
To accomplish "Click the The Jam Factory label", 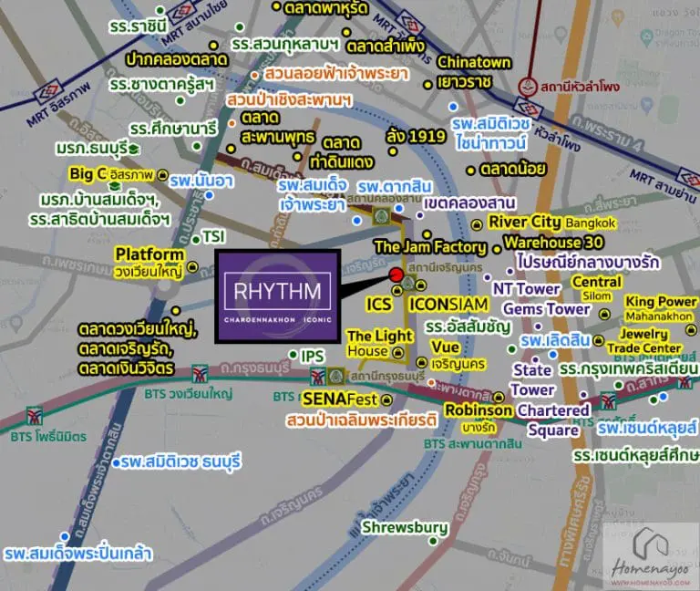I will [430, 246].
